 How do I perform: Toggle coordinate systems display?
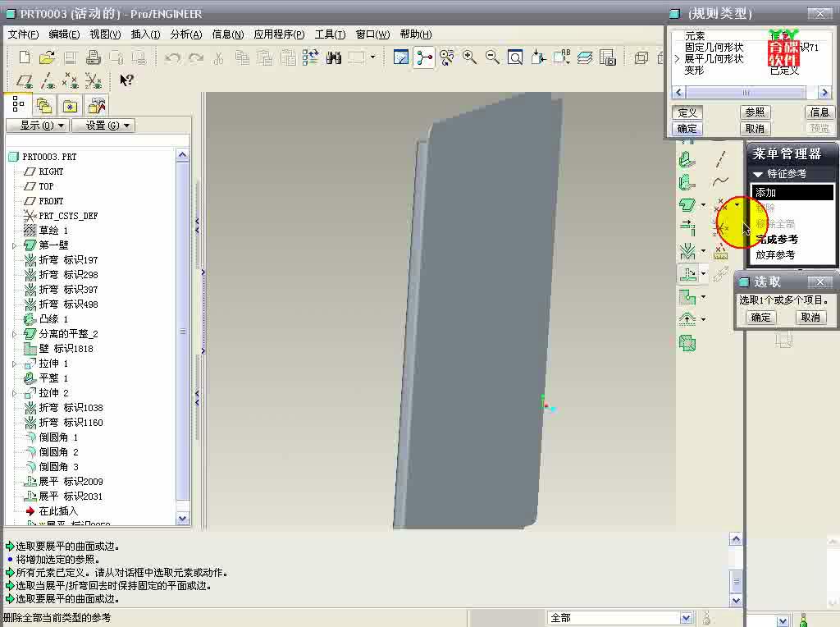coord(94,80)
